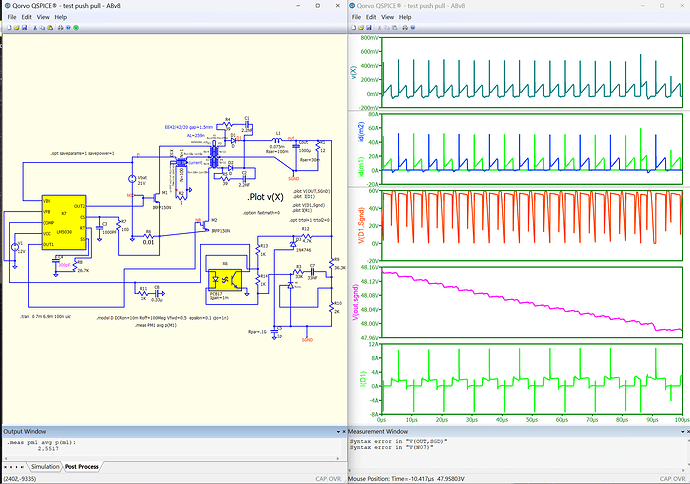Print icon in waveform window toolbar
Viewport: 690px width, 484px height.
[x=405, y=28]
